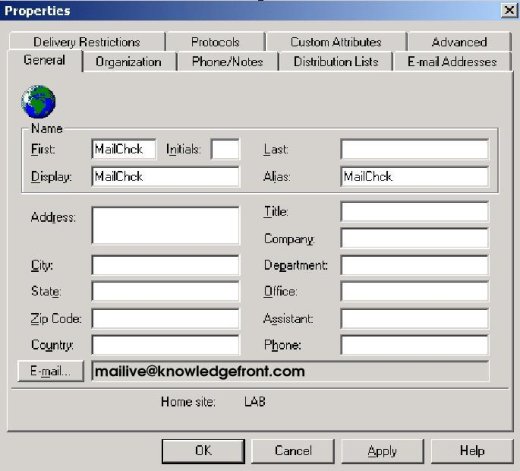Click the E-mail... button
The image size is (520, 471).
point(51,371)
